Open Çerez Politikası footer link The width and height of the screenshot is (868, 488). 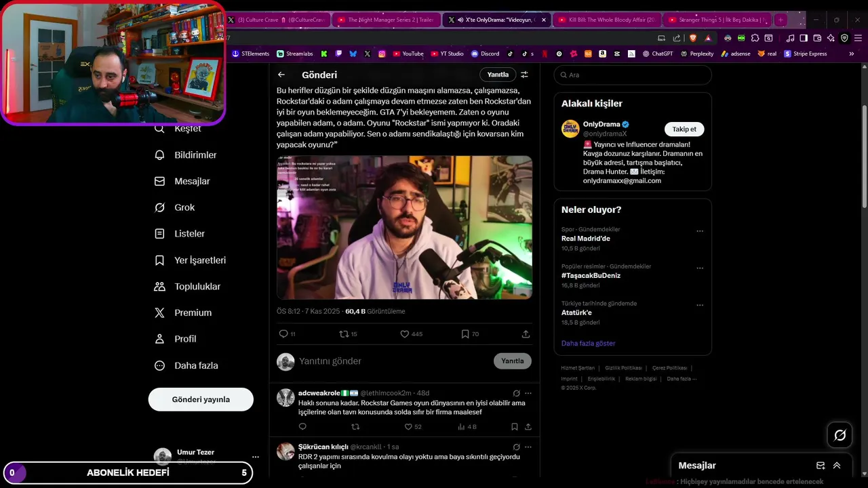(x=669, y=368)
